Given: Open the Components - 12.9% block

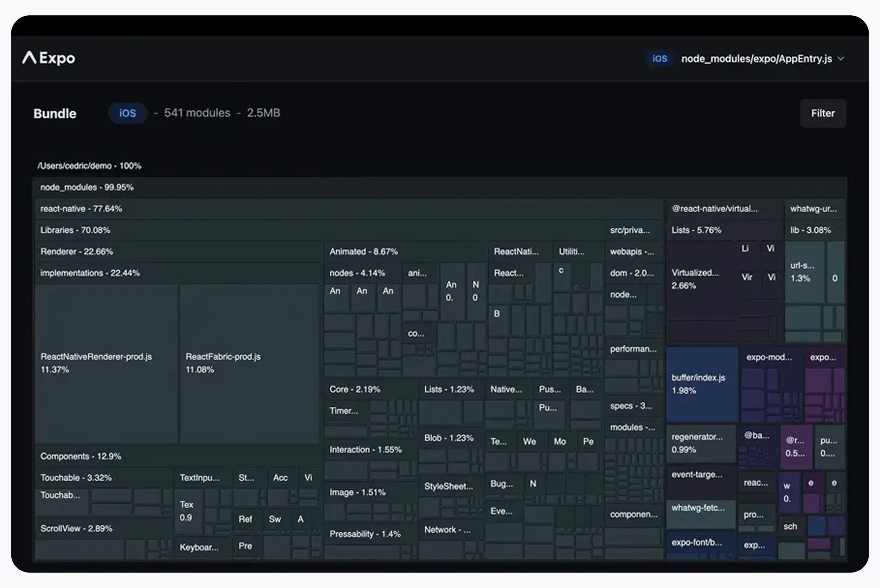Looking at the screenshot, I should pos(178,456).
